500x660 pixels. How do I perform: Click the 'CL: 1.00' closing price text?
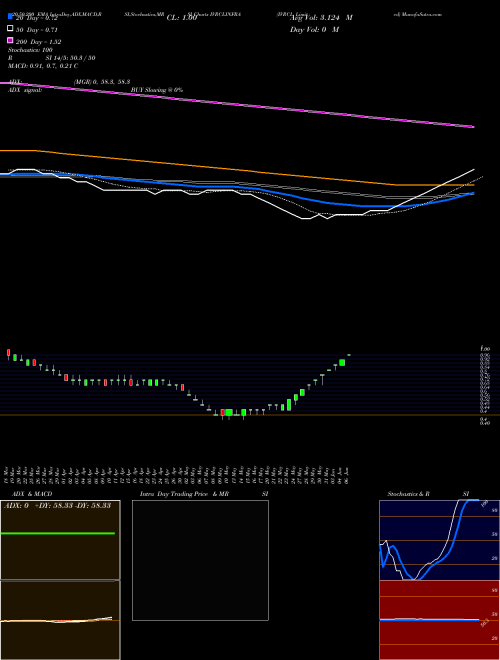coord(182,18)
